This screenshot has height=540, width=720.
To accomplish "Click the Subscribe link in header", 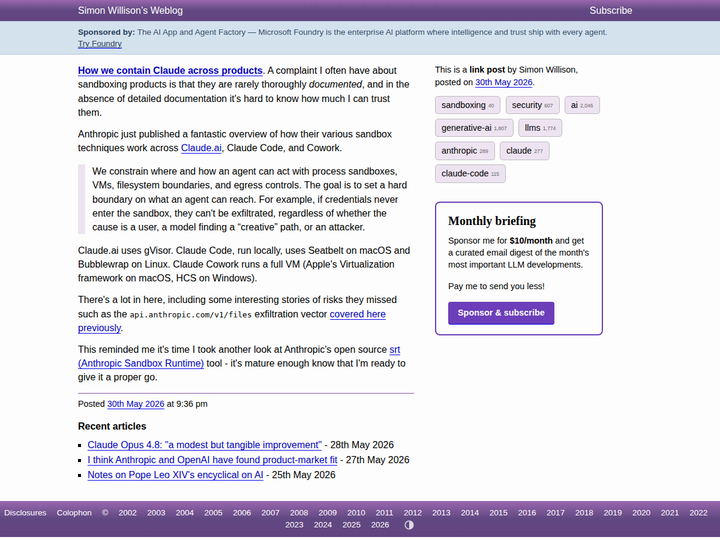I will (611, 11).
